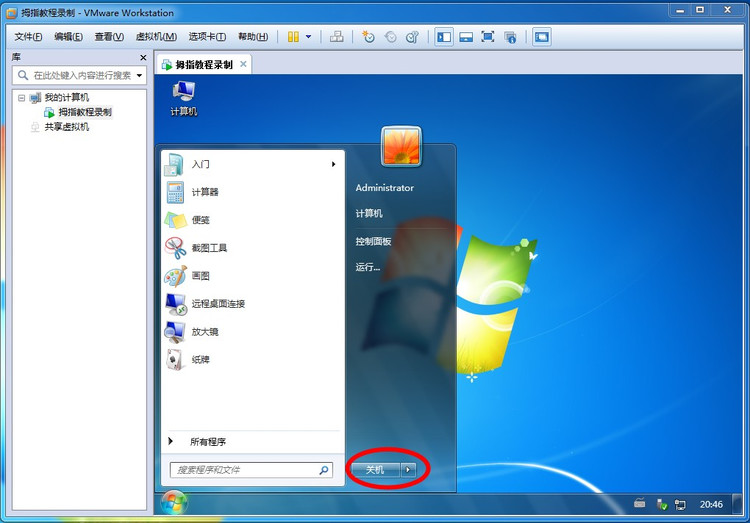
Task: Launch 远程桌面连接 from Start menu
Action: [x=253, y=304]
